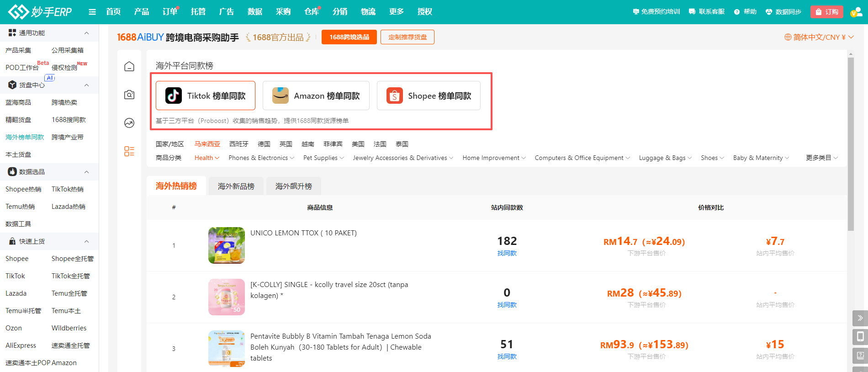Open the 简体中文/CNY ¥ language dropdown
This screenshot has height=372, width=868.
coord(819,37)
